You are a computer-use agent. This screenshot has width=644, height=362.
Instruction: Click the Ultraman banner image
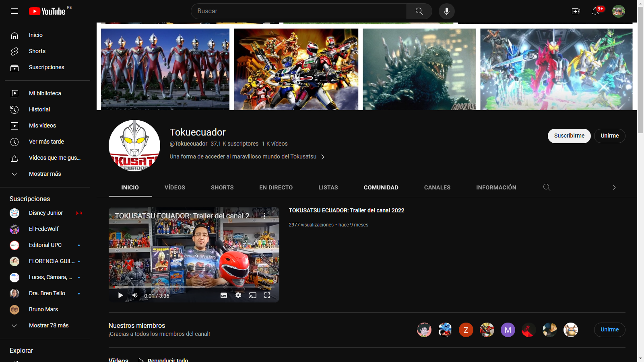[x=165, y=69]
